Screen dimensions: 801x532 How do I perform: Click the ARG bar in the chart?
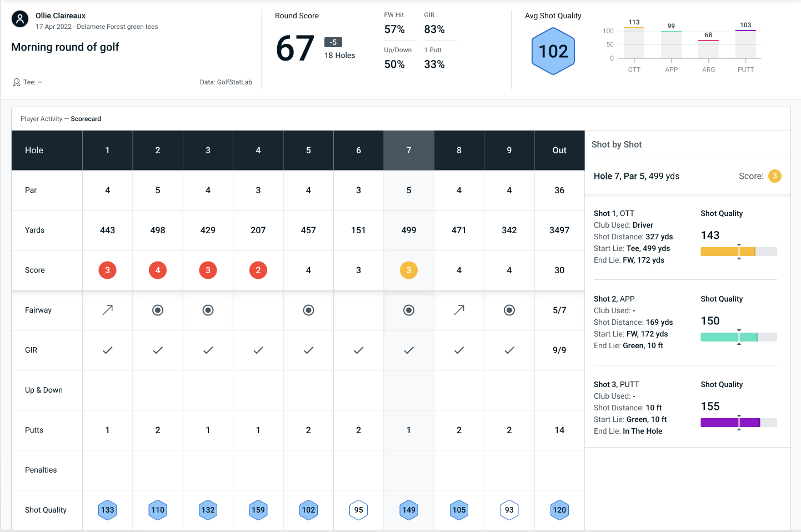708,49
